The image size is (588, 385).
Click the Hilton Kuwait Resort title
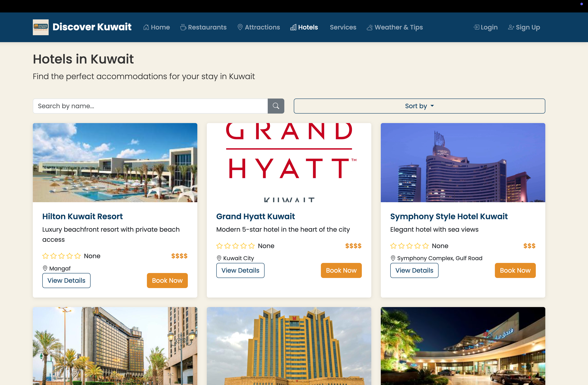(82, 216)
